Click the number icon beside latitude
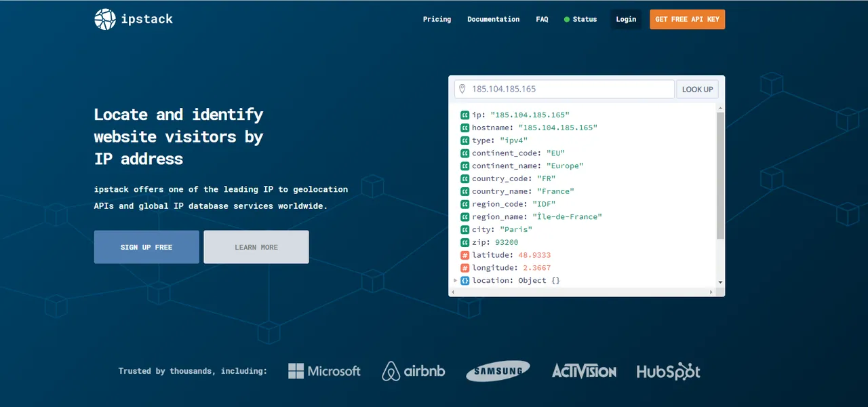The image size is (868, 407). [465, 255]
